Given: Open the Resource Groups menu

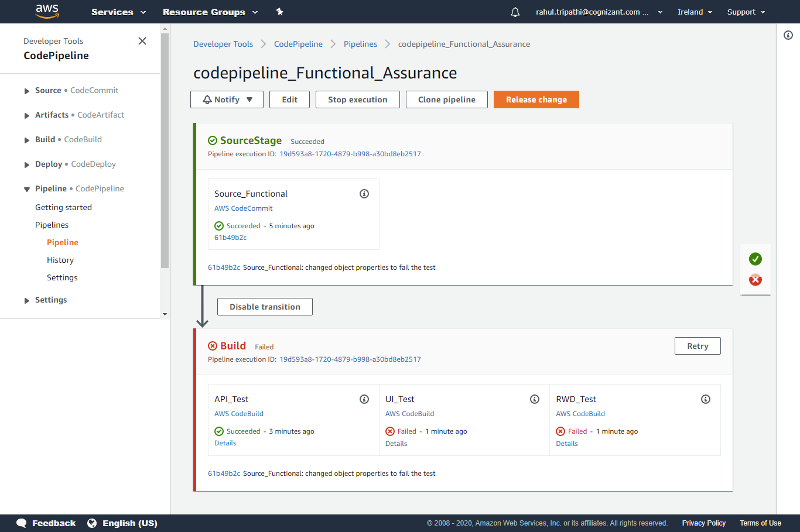Looking at the screenshot, I should (x=210, y=12).
